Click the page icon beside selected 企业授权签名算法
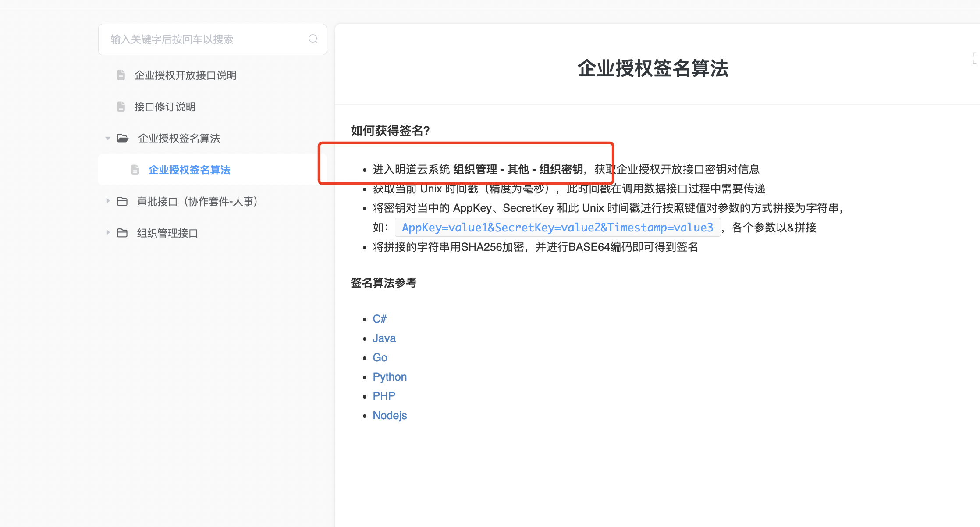 pos(135,170)
